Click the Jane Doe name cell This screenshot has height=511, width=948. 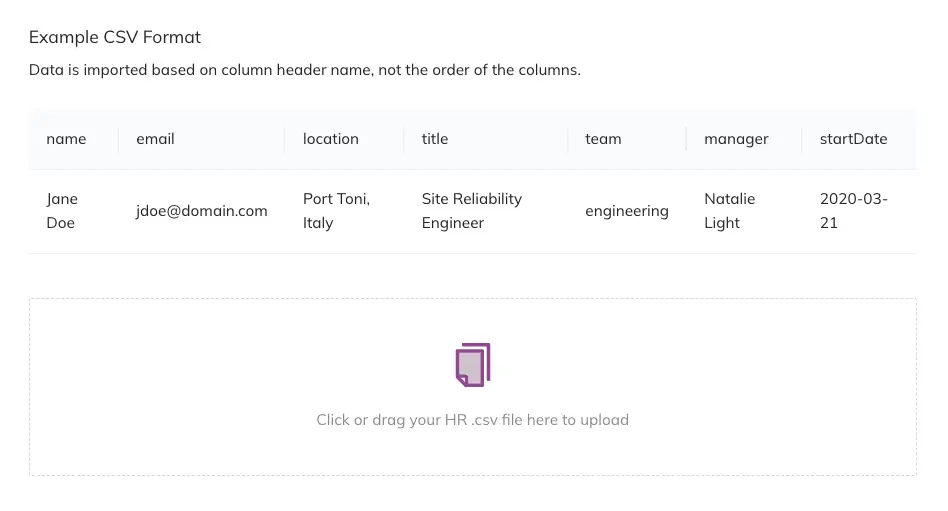pyautogui.click(x=62, y=211)
